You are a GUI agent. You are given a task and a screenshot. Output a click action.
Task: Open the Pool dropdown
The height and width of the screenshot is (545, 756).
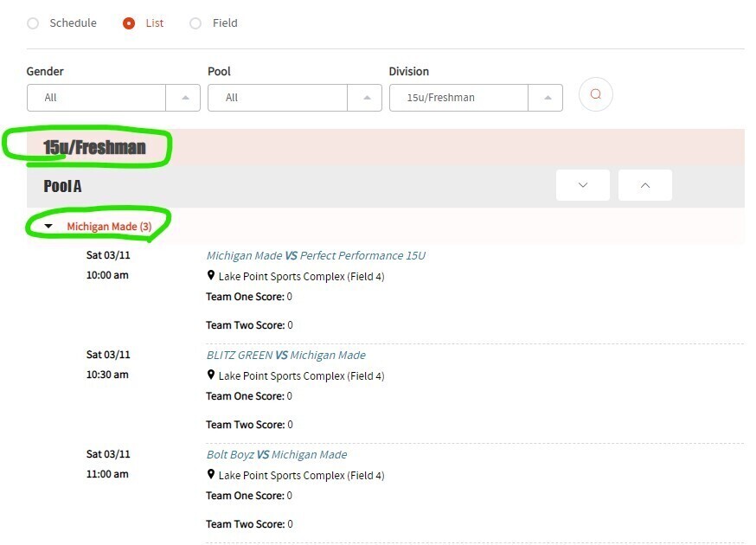[295, 98]
